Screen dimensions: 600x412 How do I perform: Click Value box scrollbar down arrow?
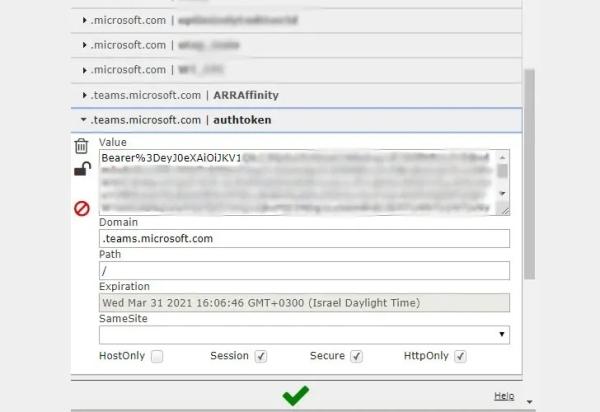(502, 193)
